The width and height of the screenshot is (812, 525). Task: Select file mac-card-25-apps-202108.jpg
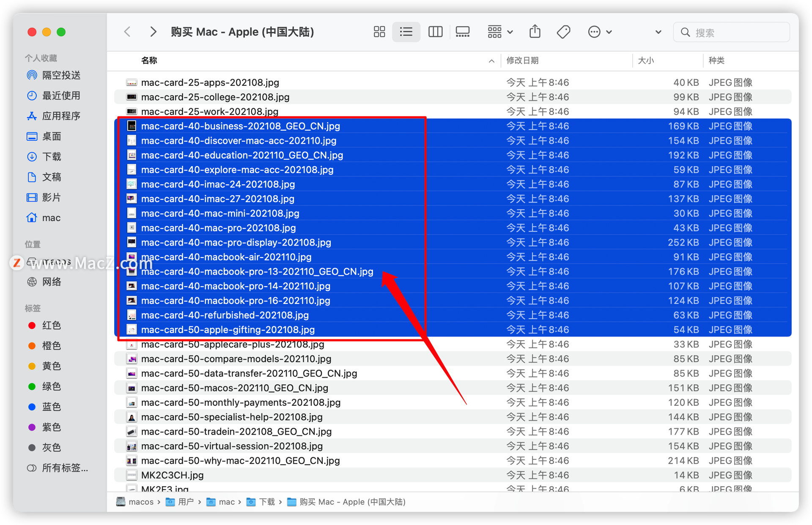pos(453,82)
